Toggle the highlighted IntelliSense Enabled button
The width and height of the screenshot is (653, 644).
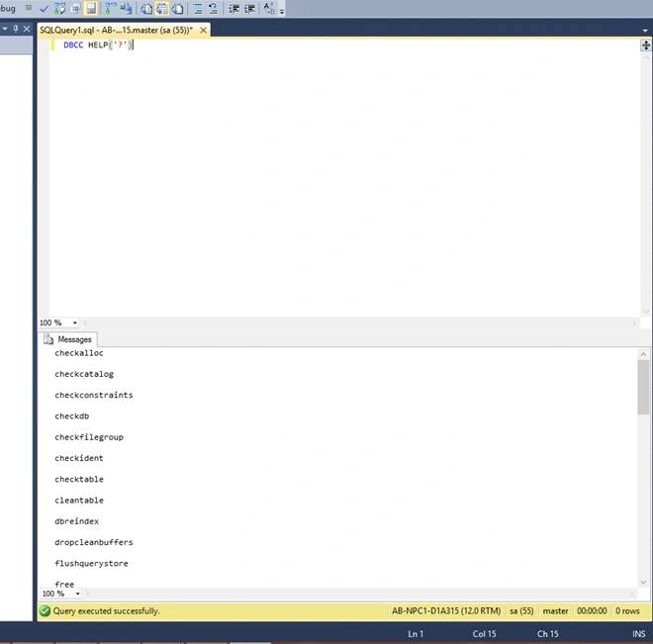(91, 8)
